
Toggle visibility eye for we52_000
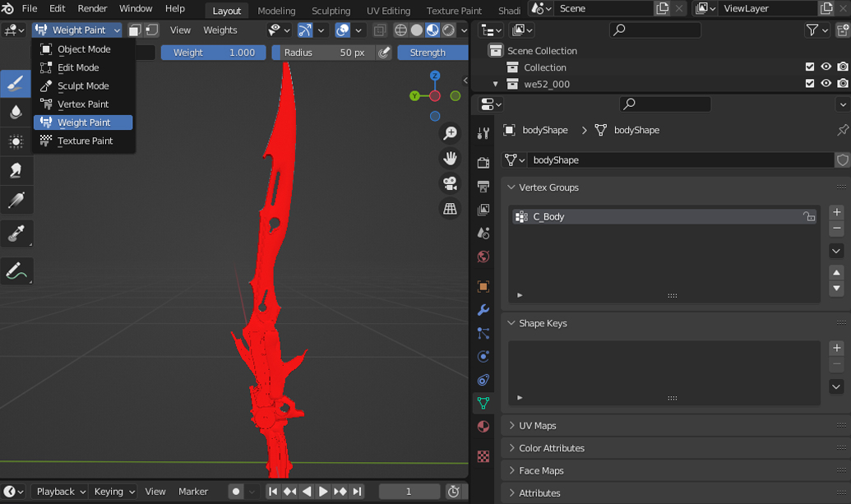point(826,84)
